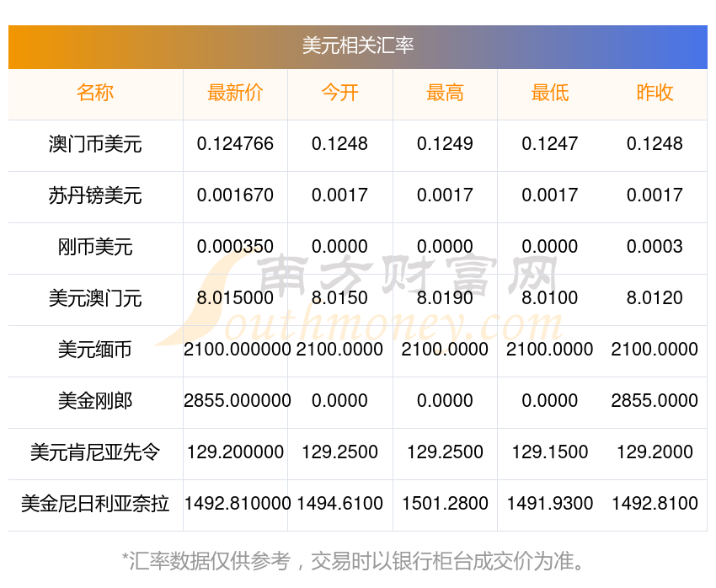
Task: Click the 美元相关汇率 title banner
Action: 358,46
